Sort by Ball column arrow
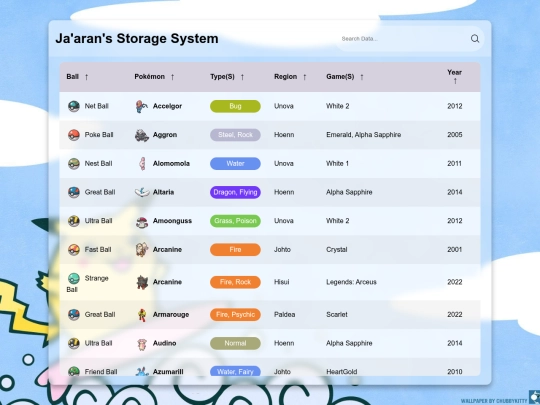 pos(86,77)
